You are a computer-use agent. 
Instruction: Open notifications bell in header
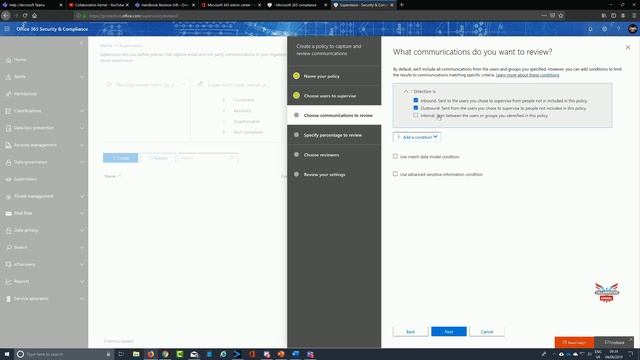(x=590, y=29)
